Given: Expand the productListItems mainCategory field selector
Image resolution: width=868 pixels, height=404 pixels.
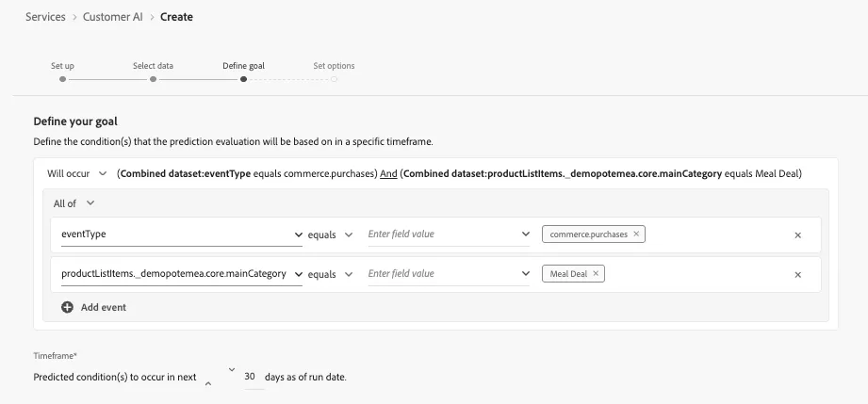Looking at the screenshot, I should (298, 274).
